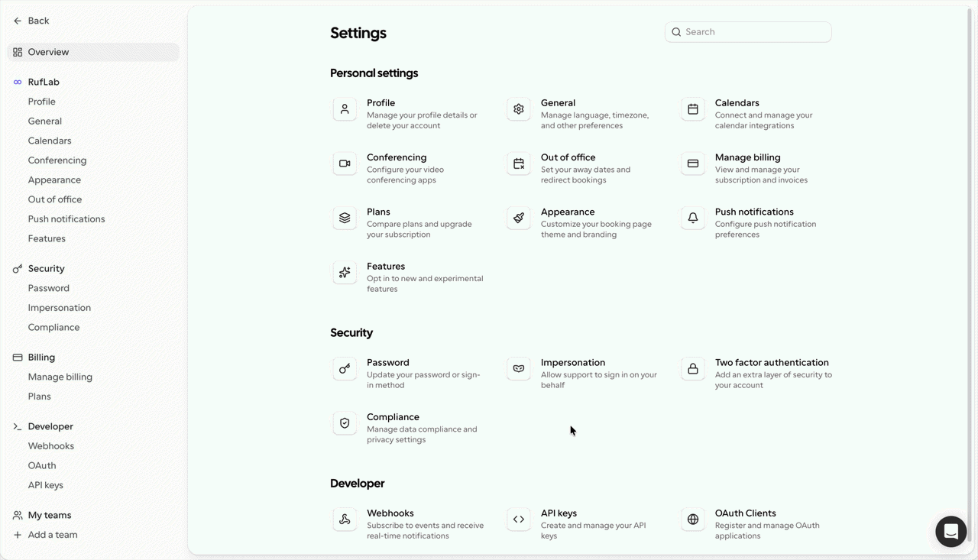Open Conferencing in the sidebar
This screenshot has height=560, width=978.
tap(57, 160)
